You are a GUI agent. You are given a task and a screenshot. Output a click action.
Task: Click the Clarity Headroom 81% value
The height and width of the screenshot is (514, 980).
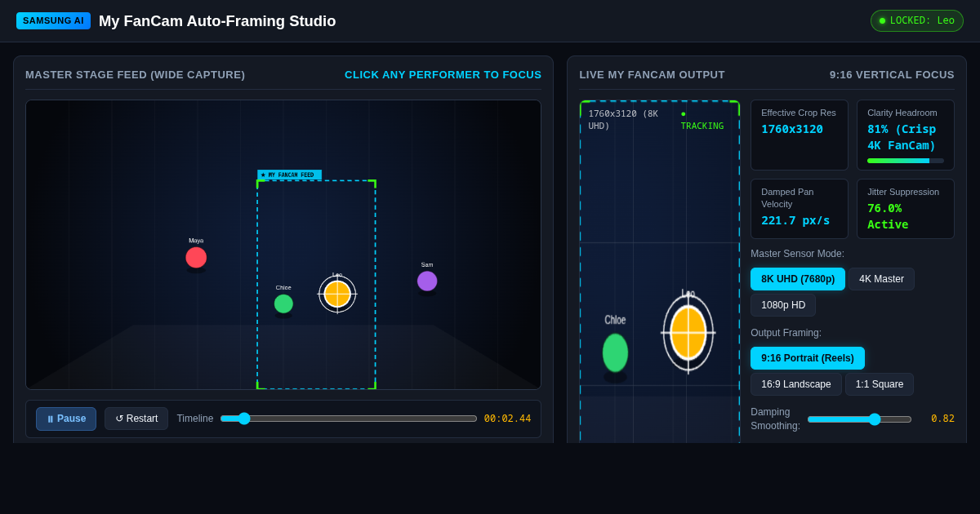pyautogui.click(x=902, y=137)
